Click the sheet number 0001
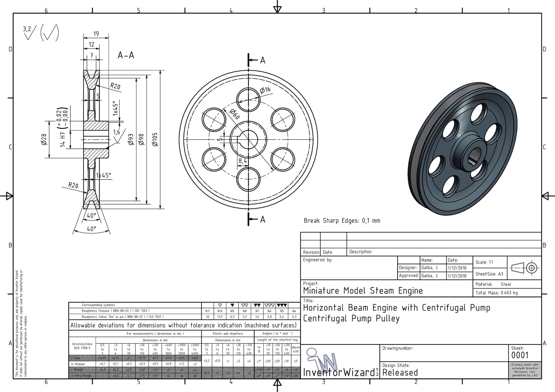This screenshot has width=555, height=392. [x=519, y=355]
